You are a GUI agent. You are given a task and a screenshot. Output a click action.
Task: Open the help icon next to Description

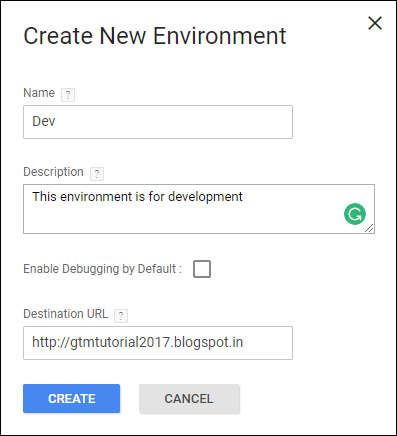97,174
